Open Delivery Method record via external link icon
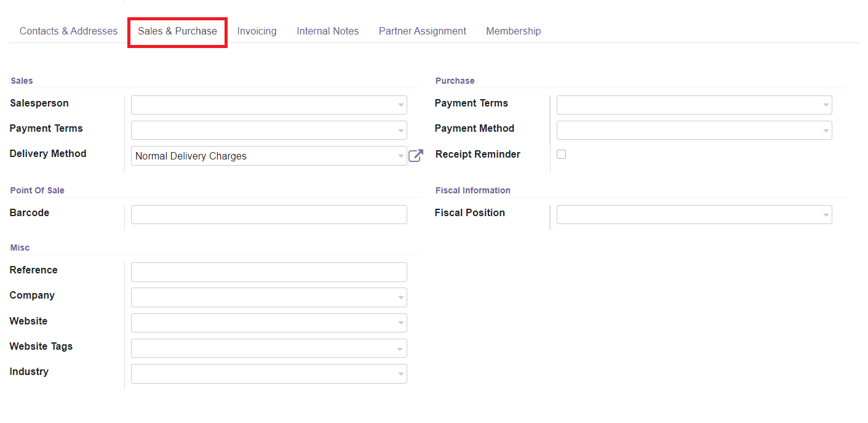 tap(416, 156)
